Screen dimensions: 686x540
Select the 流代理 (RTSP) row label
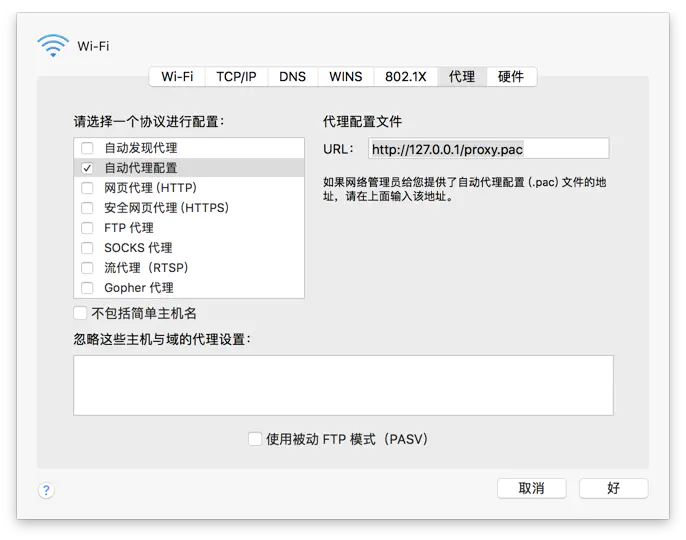(146, 268)
